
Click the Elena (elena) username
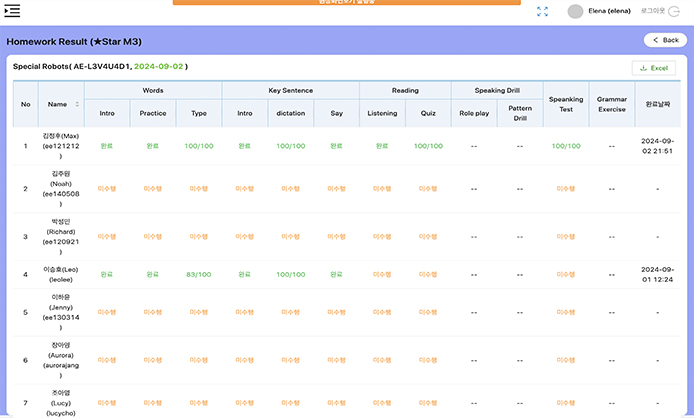tap(610, 11)
